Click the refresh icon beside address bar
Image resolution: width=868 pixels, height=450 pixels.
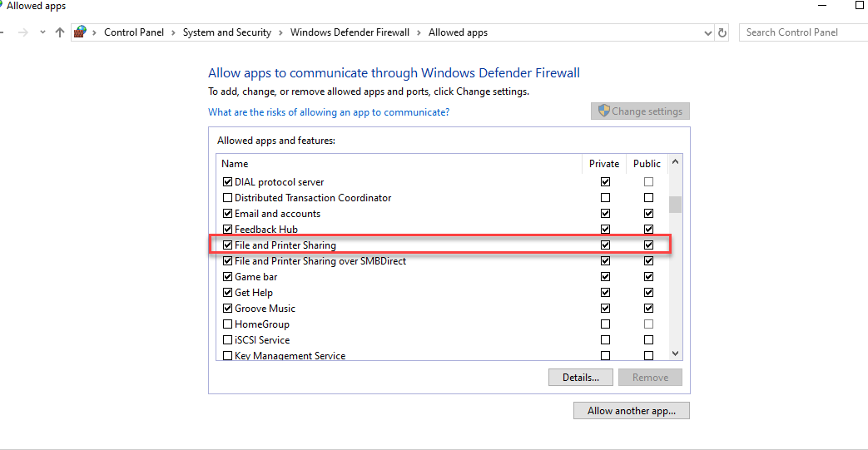(722, 32)
